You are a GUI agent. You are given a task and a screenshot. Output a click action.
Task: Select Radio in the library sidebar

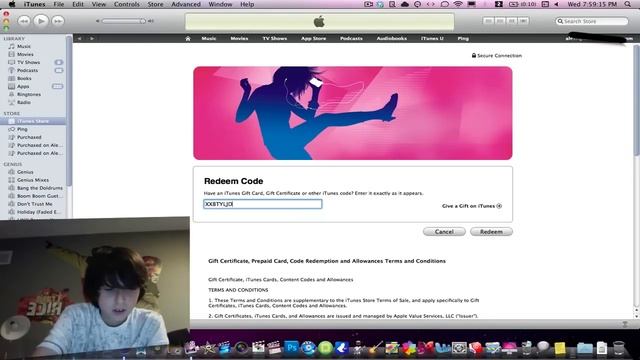click(24, 102)
